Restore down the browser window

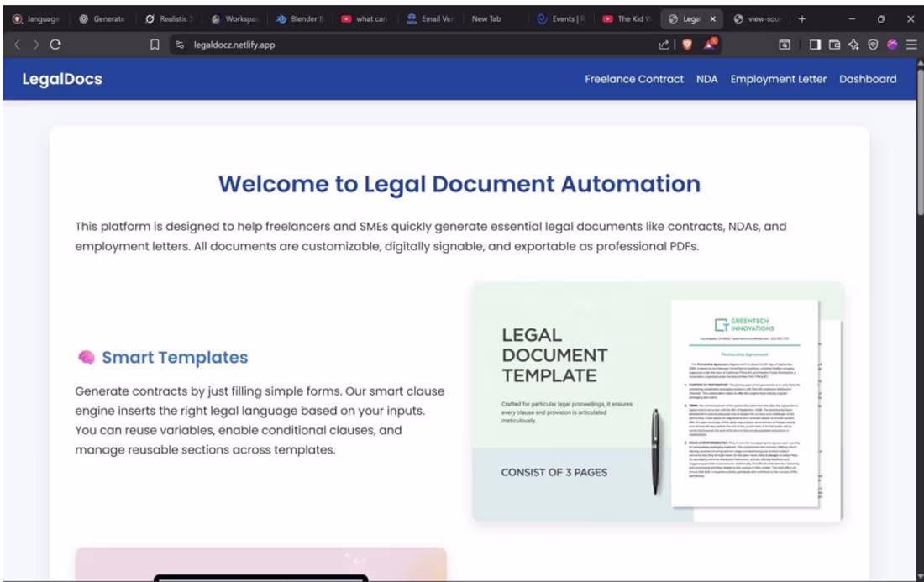click(881, 18)
